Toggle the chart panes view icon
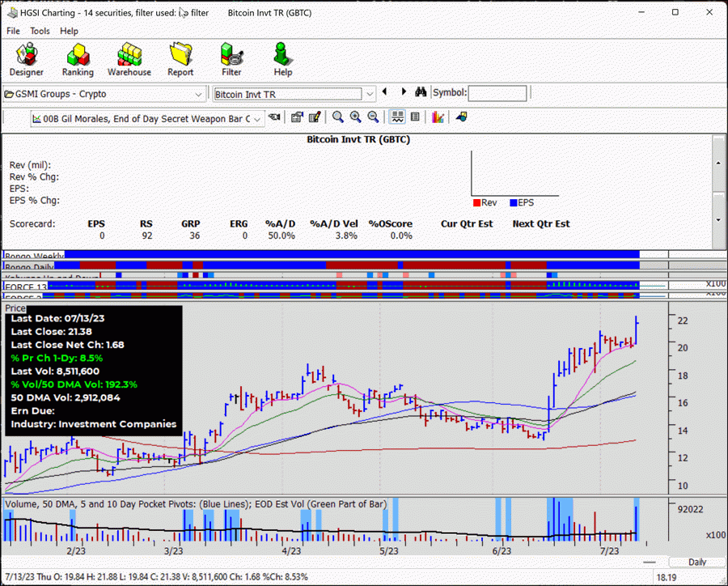This screenshot has width=728, height=586. (397, 117)
